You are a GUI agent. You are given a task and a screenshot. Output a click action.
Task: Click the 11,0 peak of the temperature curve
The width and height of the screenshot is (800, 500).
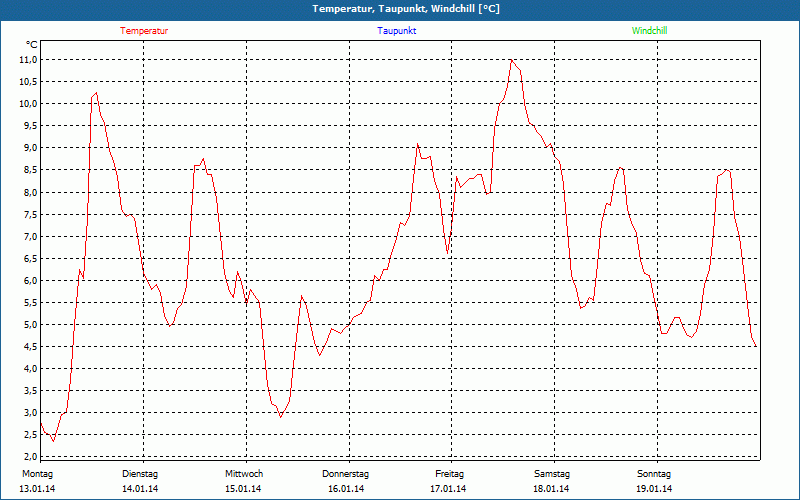click(511, 60)
